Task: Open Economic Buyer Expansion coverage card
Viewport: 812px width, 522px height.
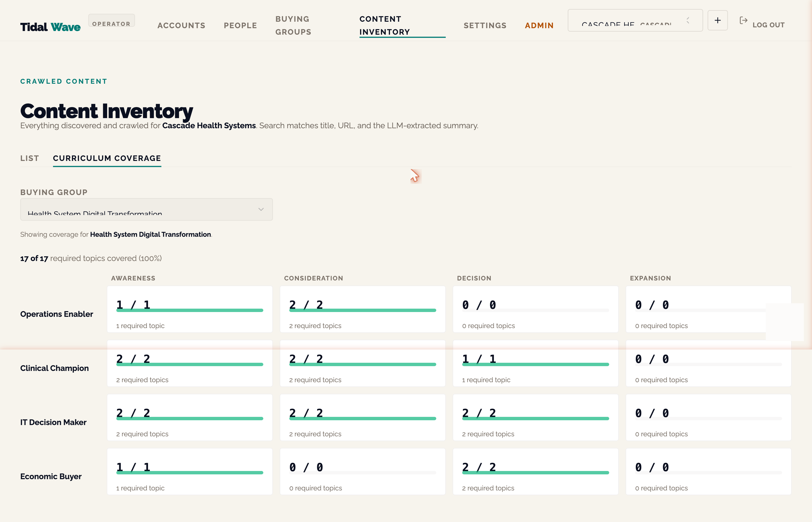Action: point(708,472)
